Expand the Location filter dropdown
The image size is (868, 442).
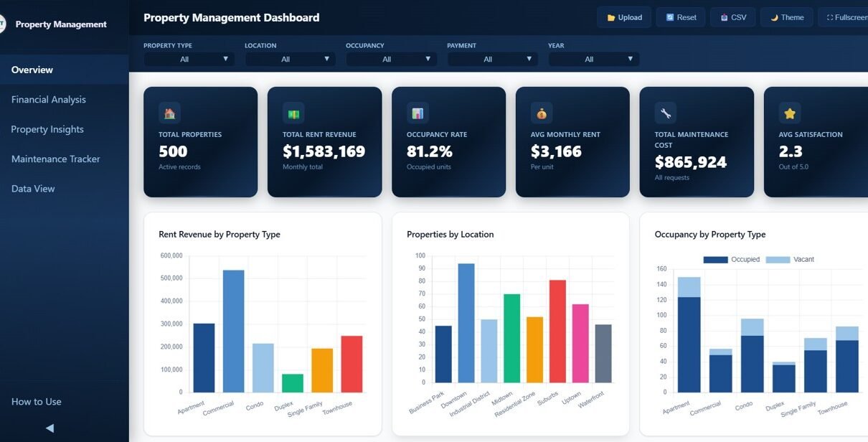(x=290, y=59)
